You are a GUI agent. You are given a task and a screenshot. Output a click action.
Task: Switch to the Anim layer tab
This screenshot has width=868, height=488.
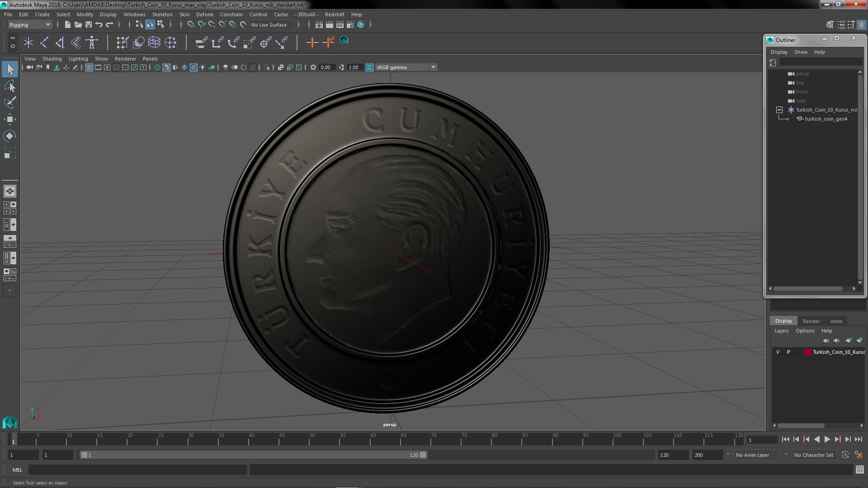pos(836,321)
